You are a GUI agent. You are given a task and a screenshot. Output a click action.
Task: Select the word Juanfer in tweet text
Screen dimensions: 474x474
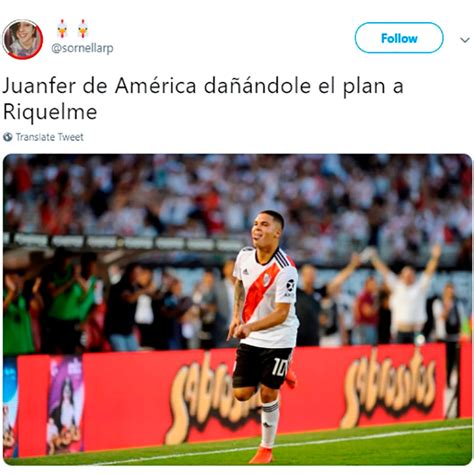click(x=40, y=86)
